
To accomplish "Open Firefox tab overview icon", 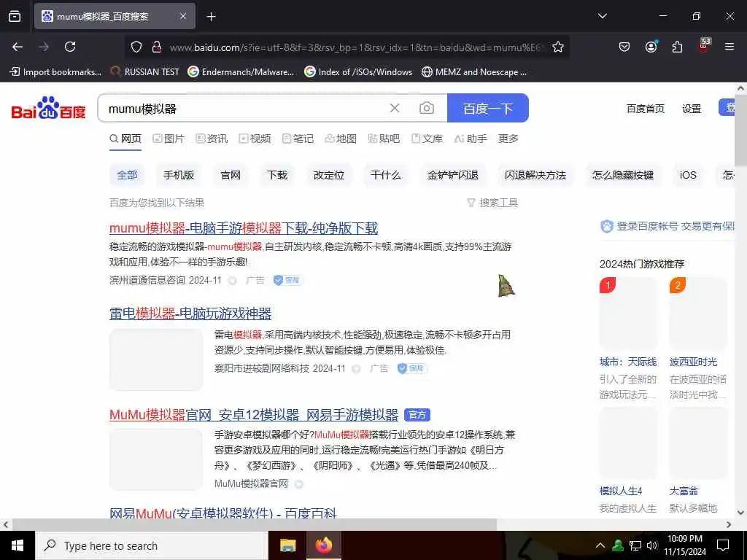I will click(15, 16).
